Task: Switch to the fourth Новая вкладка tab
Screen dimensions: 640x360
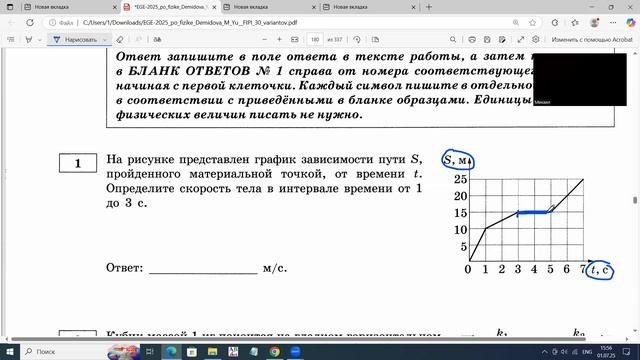Action: pyautogui.click(x=369, y=7)
